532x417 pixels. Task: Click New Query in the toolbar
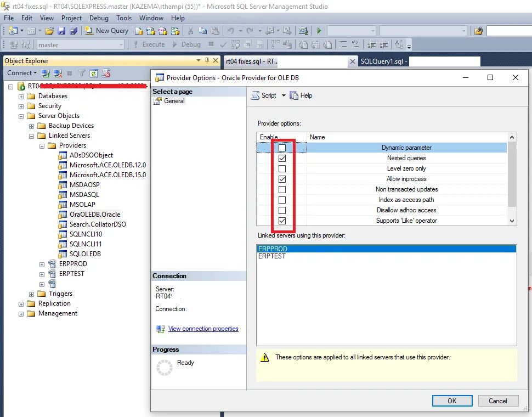[x=106, y=31]
